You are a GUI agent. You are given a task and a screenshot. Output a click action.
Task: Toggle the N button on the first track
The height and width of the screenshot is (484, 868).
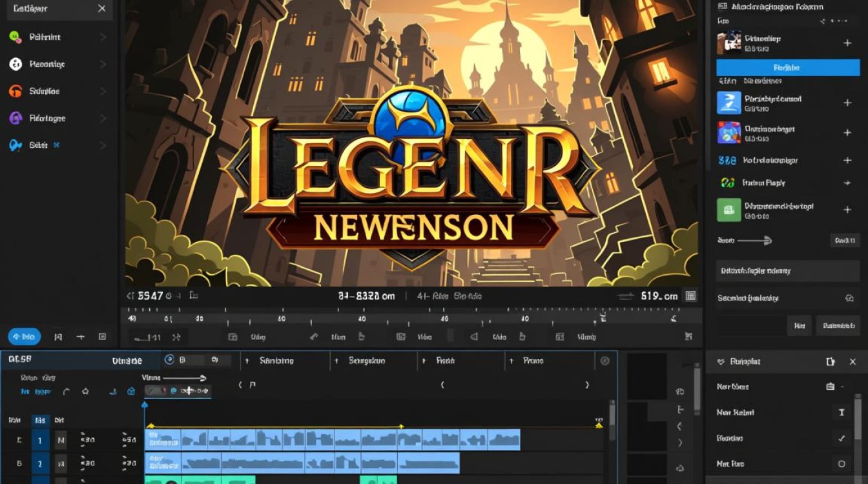pos(61,440)
